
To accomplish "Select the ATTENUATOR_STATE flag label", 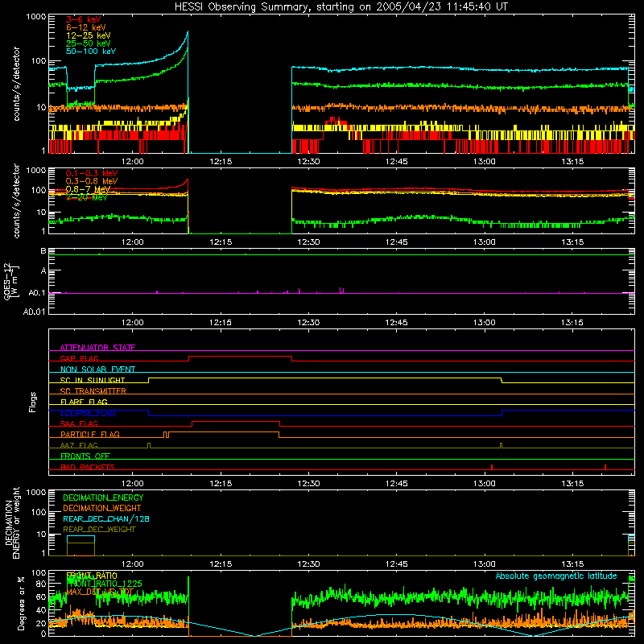I will coord(97,348).
